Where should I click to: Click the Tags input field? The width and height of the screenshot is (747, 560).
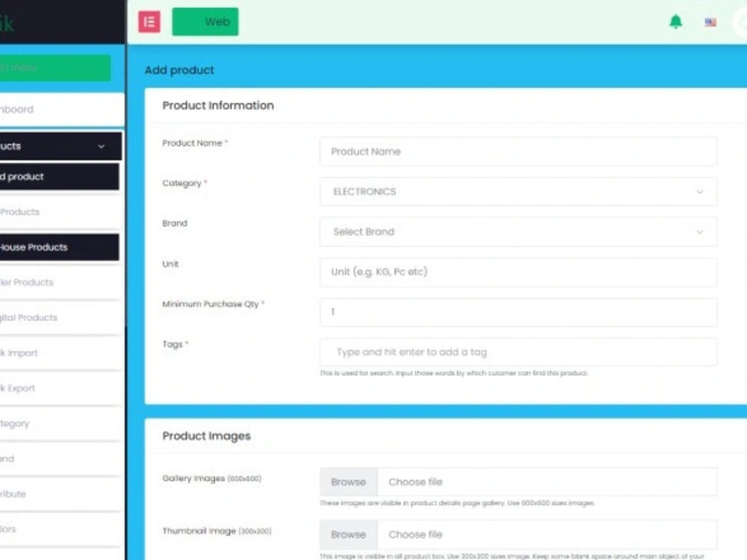click(518, 352)
